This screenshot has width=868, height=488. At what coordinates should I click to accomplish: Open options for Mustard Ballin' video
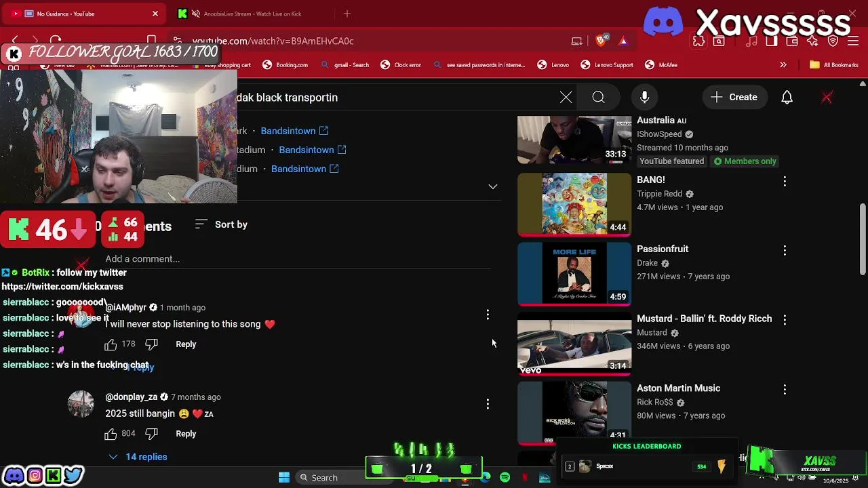coord(785,319)
